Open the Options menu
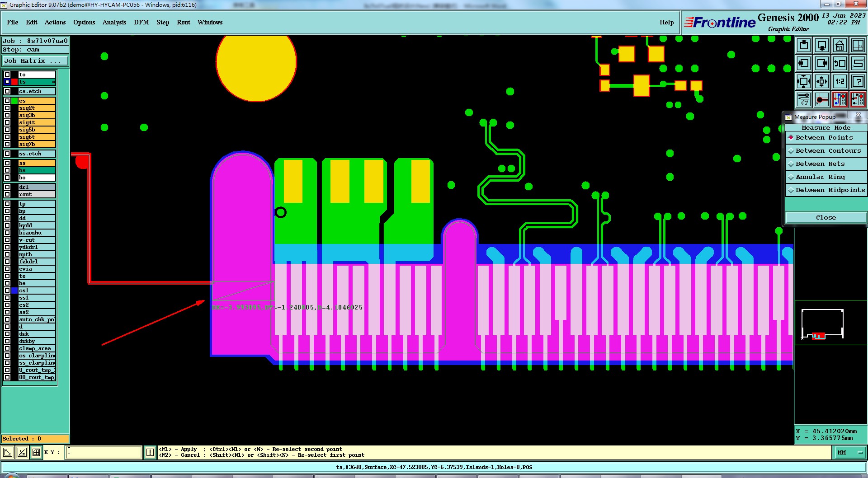The image size is (868, 478). click(84, 22)
